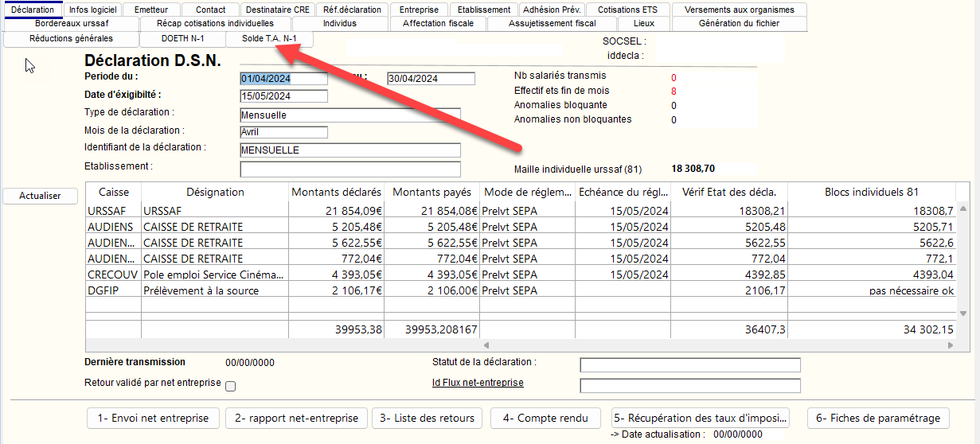Image resolution: width=980 pixels, height=444 pixels.
Task: Open the Entreprise tab
Action: (x=419, y=10)
